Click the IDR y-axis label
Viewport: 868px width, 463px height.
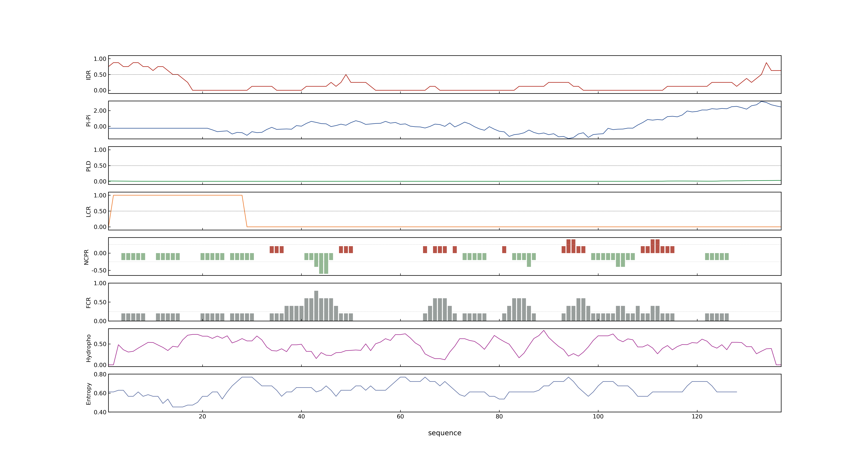click(88, 75)
